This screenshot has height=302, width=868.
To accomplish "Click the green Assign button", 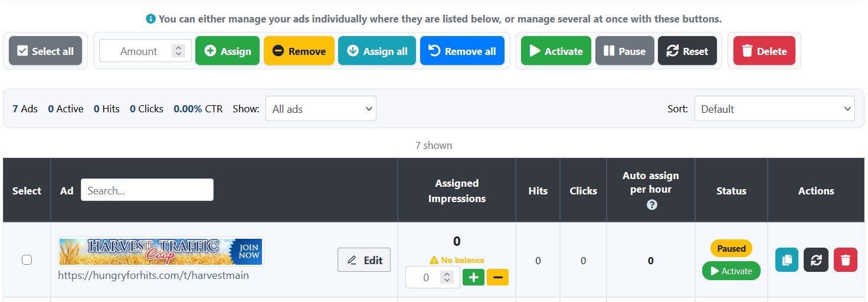I will [x=227, y=51].
